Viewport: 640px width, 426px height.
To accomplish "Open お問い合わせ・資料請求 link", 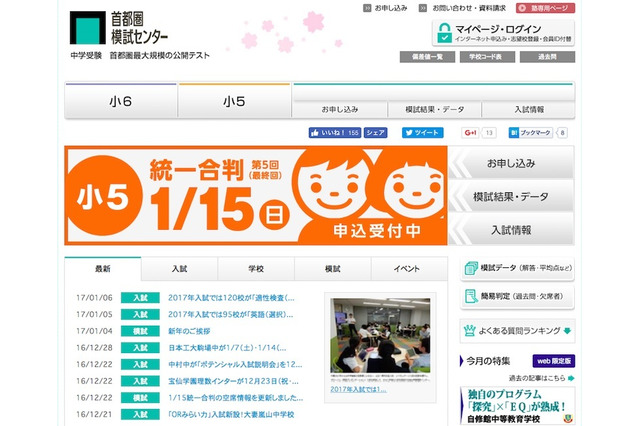I will pos(462,8).
